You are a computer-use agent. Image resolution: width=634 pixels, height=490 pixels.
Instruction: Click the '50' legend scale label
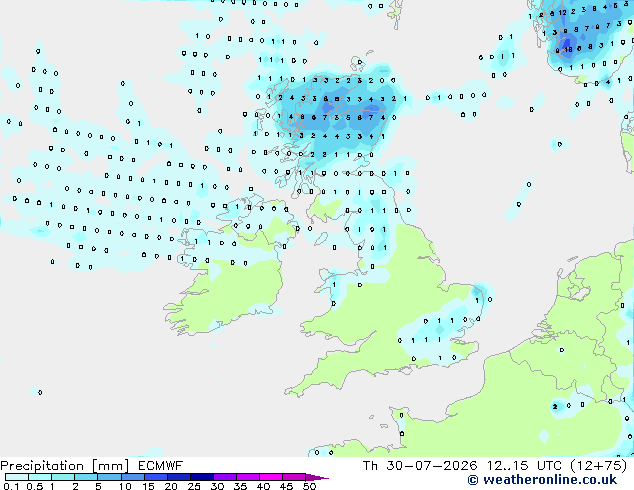pyautogui.click(x=309, y=486)
